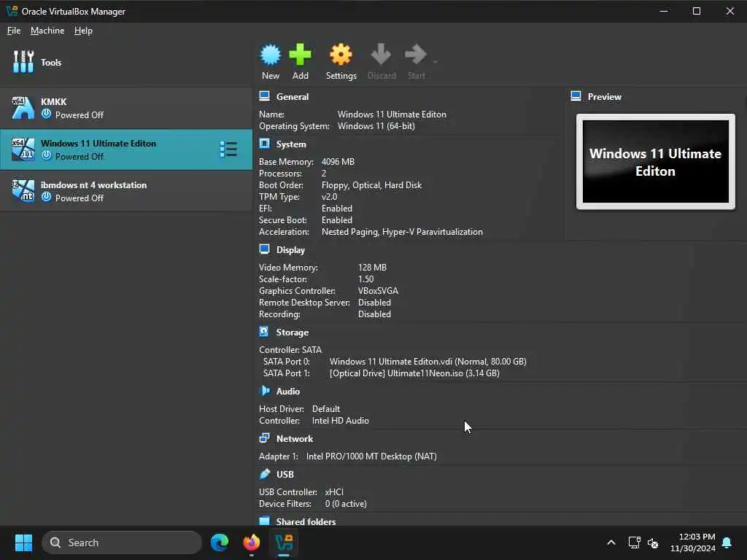Open the Start button dropdown arrow
This screenshot has height=560, width=747.
point(435,62)
